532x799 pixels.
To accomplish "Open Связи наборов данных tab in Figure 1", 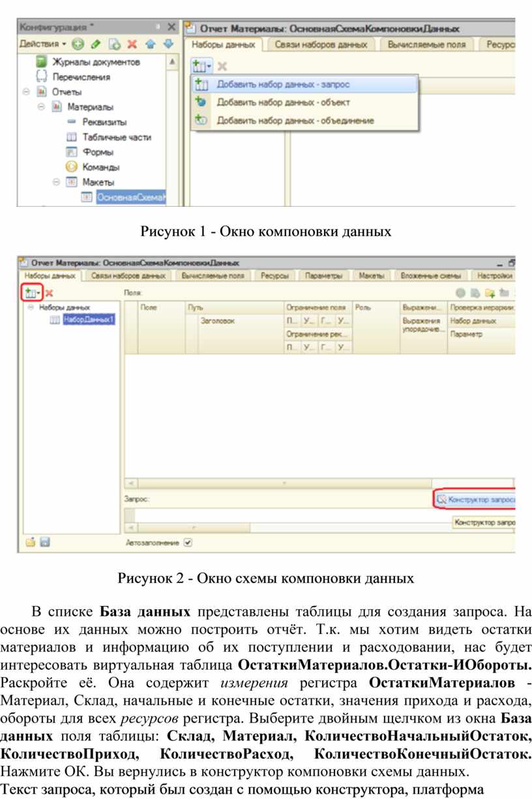I will 321,44.
